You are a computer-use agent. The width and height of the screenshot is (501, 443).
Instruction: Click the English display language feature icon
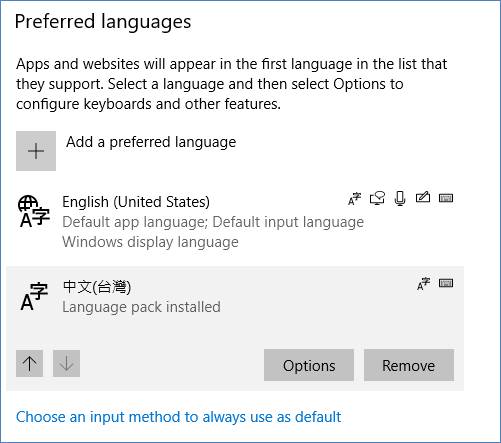pos(354,199)
